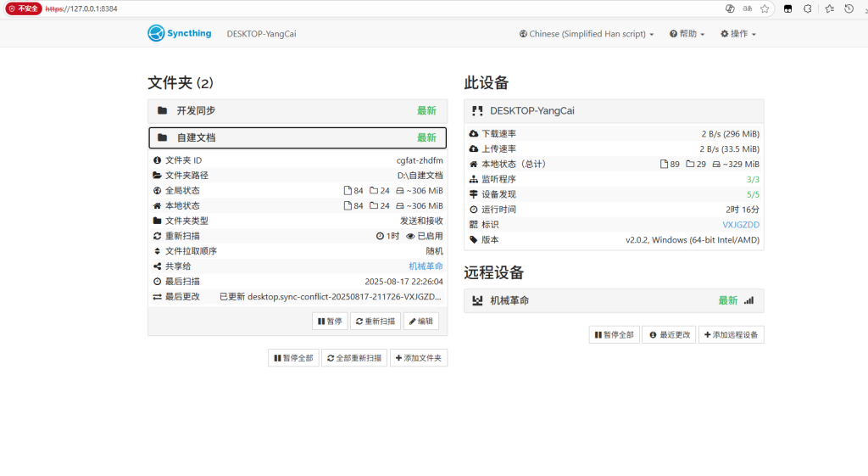Screen dimensions: 868x476
Task: Pause all remote devices with 暂停全部
Action: pos(614,334)
